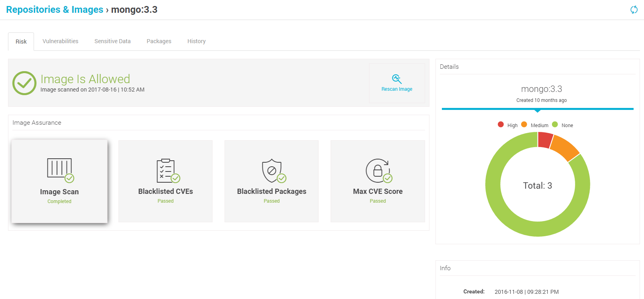Click the Rescan Image magnifier icon

click(397, 79)
